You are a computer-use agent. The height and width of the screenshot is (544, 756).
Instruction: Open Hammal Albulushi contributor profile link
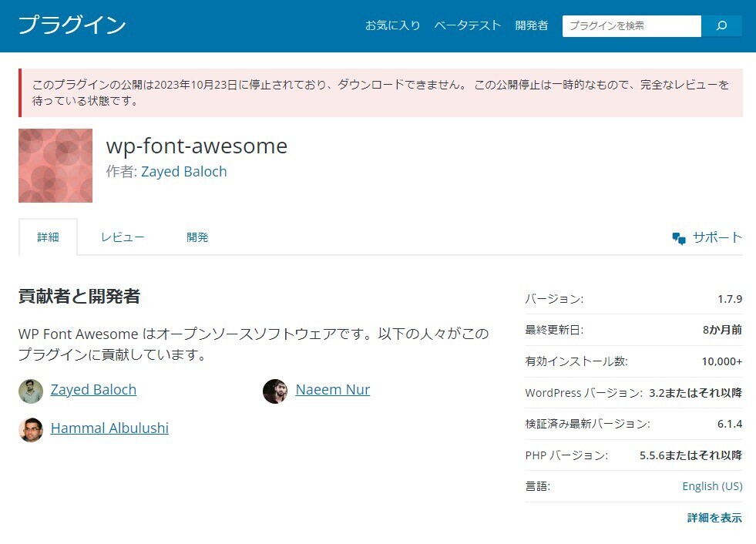[109, 428]
